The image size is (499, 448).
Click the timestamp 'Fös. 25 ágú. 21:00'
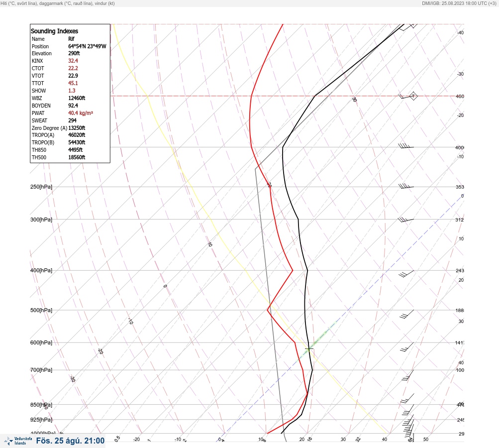tap(70, 441)
